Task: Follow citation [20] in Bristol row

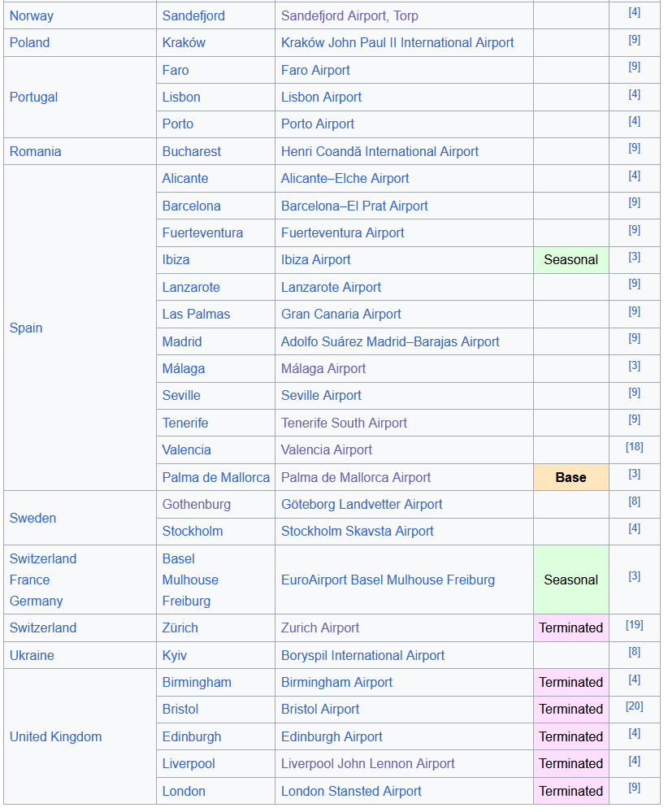Action: point(635,706)
